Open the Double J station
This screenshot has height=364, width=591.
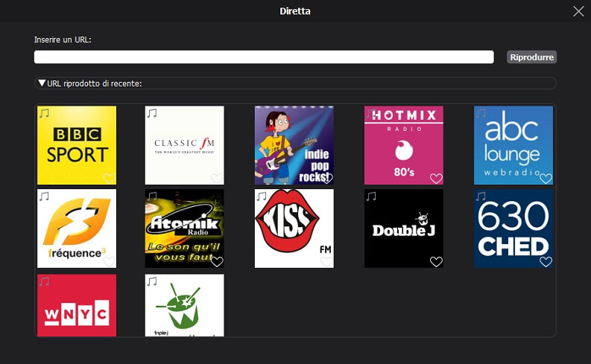click(404, 229)
